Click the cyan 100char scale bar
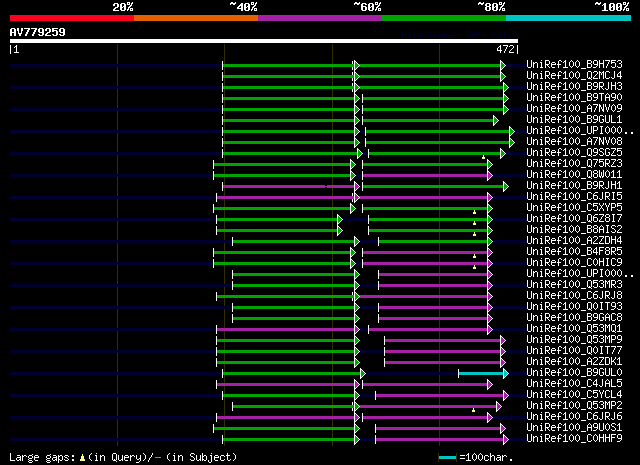 (447, 458)
